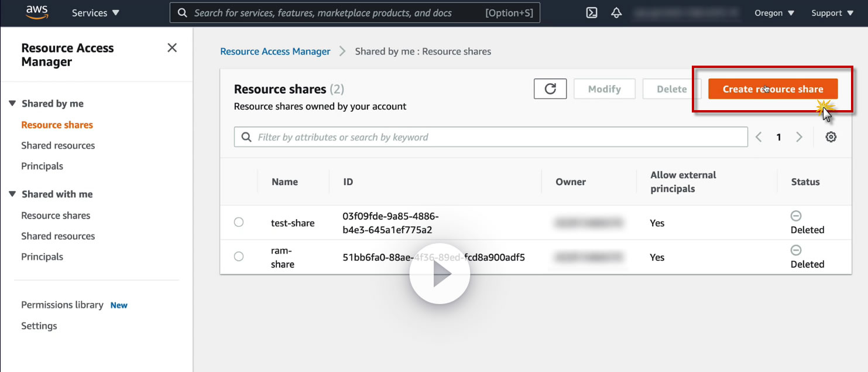Screen dimensions: 868x372
Task: Click the Create resource share button
Action: point(773,89)
